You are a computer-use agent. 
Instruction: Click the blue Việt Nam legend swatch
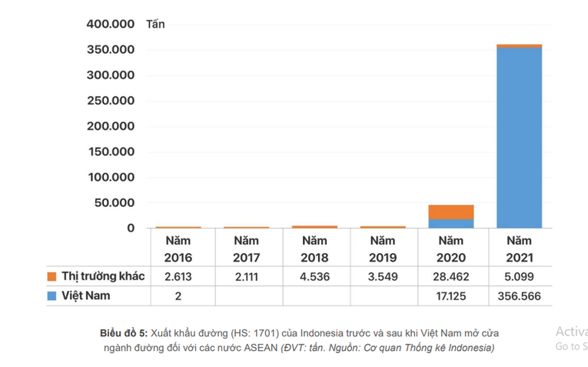click(x=51, y=295)
